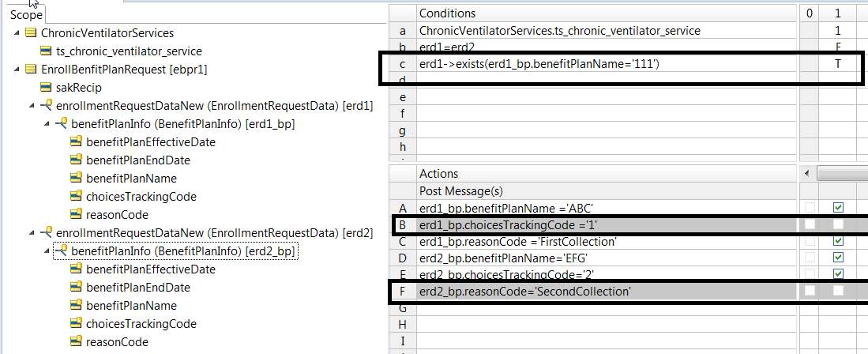
Task: Click choicesTrackingCode icon under erd1_bp
Action: pos(76,196)
